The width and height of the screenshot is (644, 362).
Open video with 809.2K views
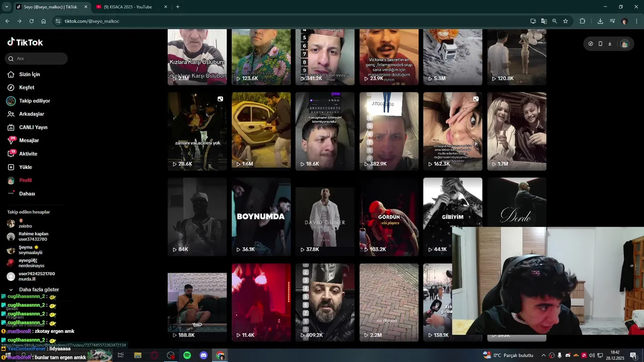click(325, 303)
